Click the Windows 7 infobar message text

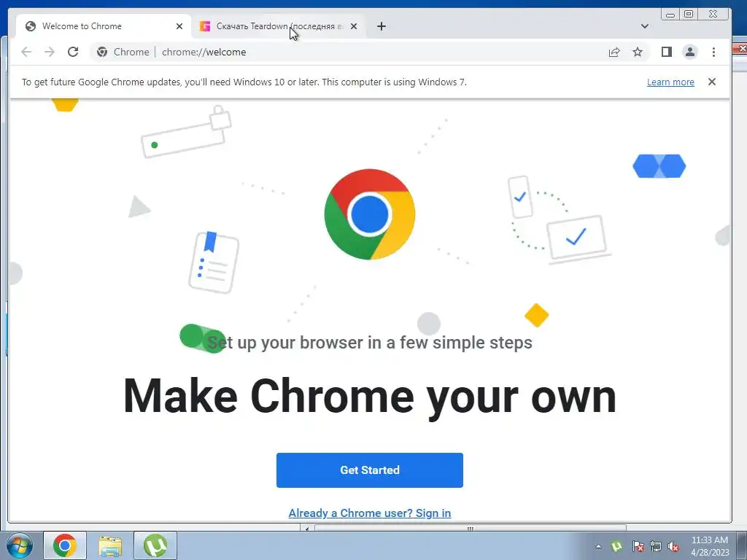244,82
